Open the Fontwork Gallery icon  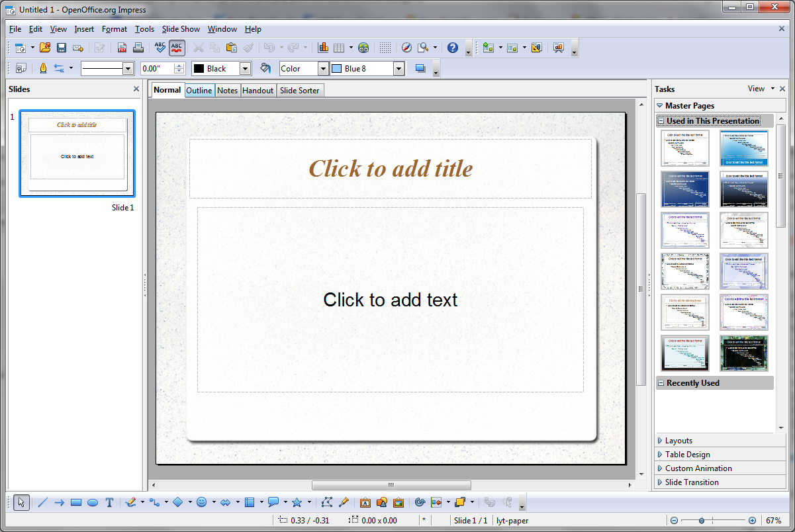[365, 502]
